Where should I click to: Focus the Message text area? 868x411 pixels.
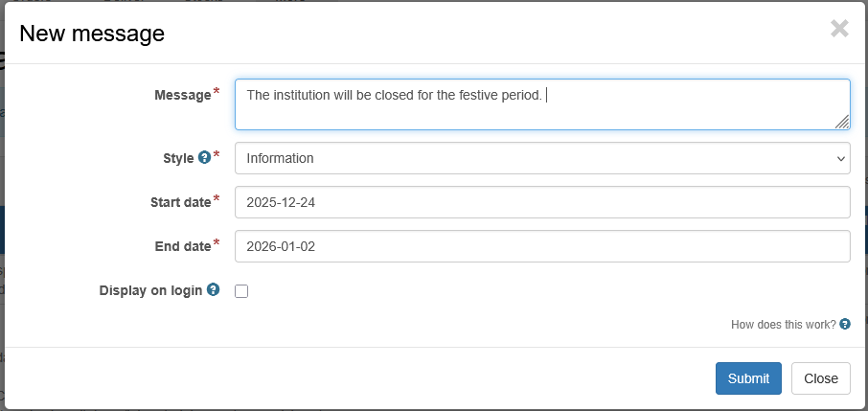[542, 104]
